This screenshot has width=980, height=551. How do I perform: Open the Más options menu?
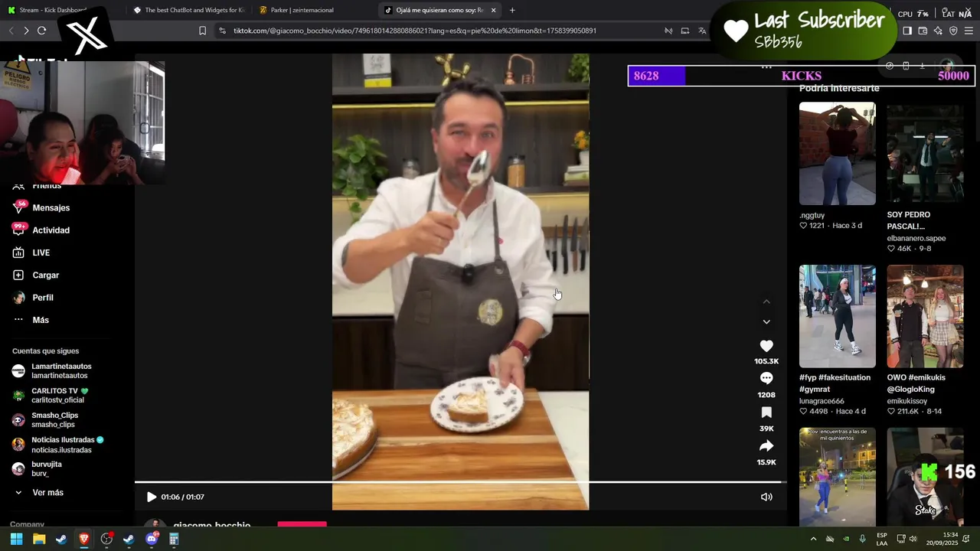[x=40, y=320]
